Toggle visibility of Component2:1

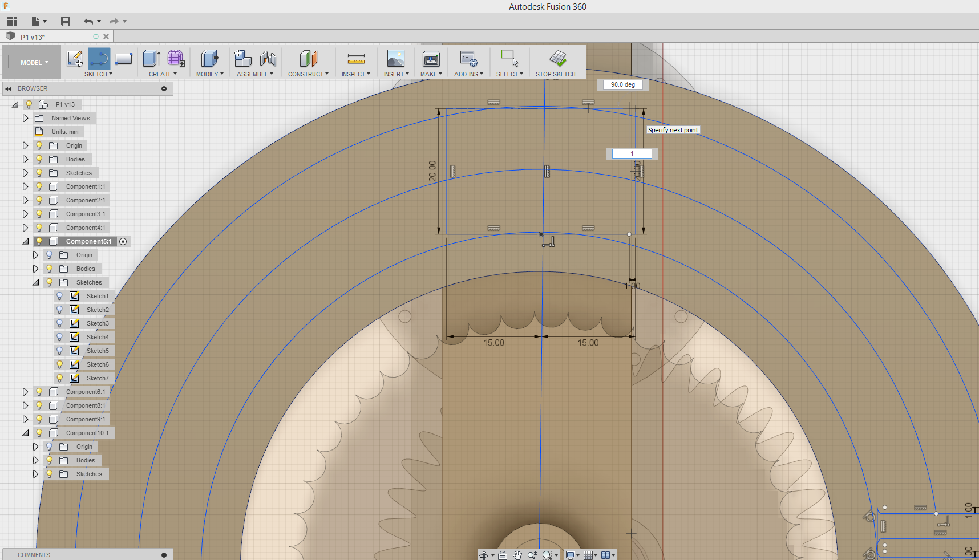39,200
